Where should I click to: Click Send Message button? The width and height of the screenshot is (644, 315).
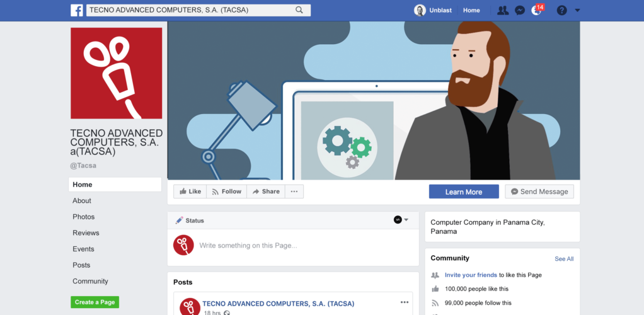tap(539, 192)
